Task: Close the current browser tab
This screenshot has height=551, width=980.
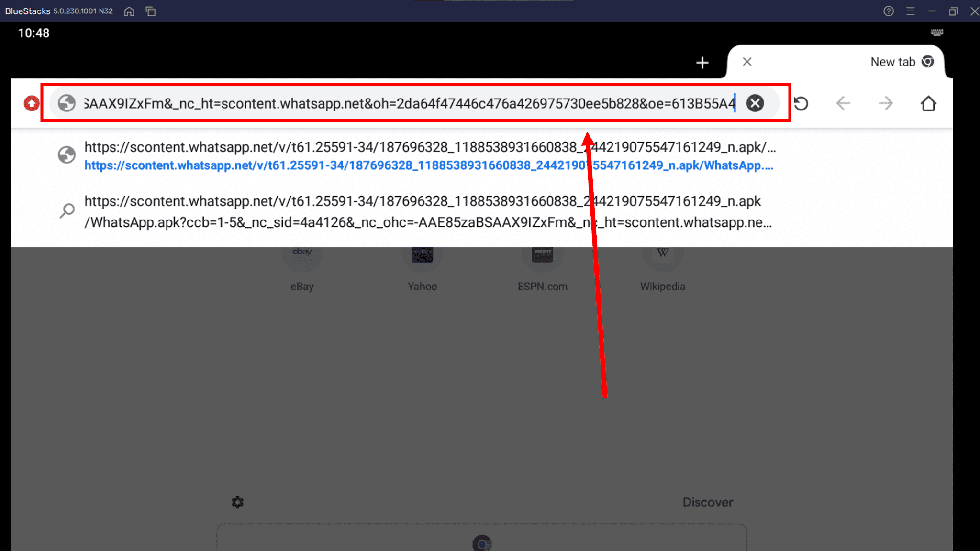Action: click(x=746, y=61)
